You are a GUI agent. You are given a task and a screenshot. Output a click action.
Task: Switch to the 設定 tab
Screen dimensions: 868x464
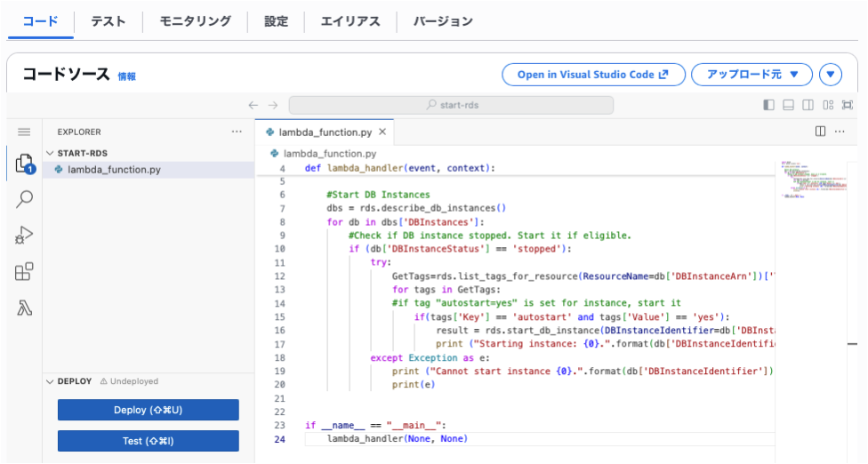(276, 21)
